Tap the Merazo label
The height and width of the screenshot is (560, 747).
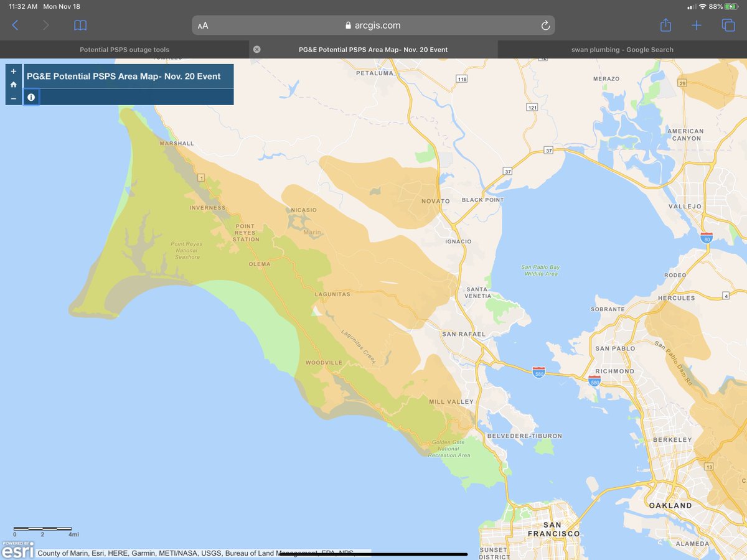pyautogui.click(x=606, y=79)
